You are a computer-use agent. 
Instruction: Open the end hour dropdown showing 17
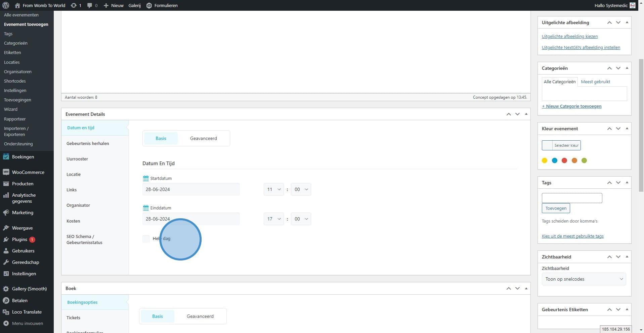[x=273, y=219]
